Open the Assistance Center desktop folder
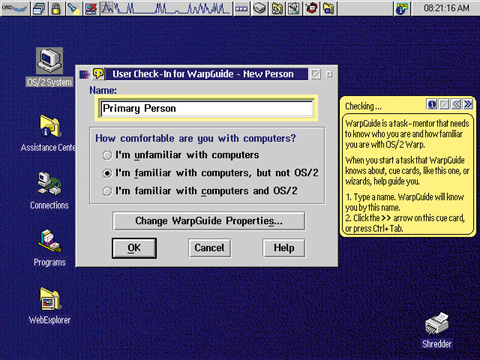Viewport: 480px width, 360px height. coord(49,133)
